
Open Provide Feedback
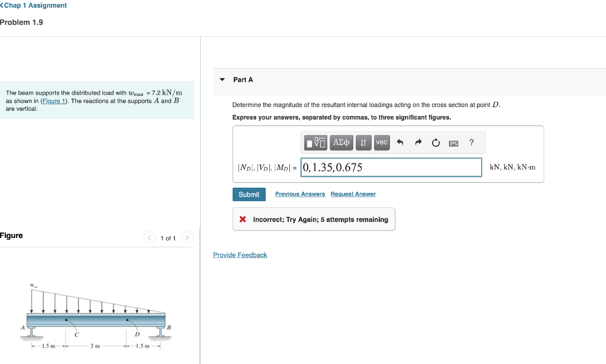coord(240,255)
